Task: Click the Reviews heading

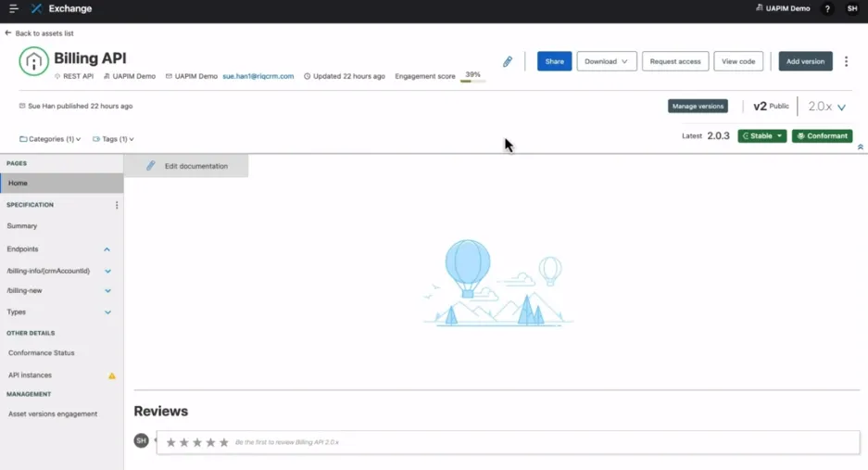Action: tap(160, 412)
